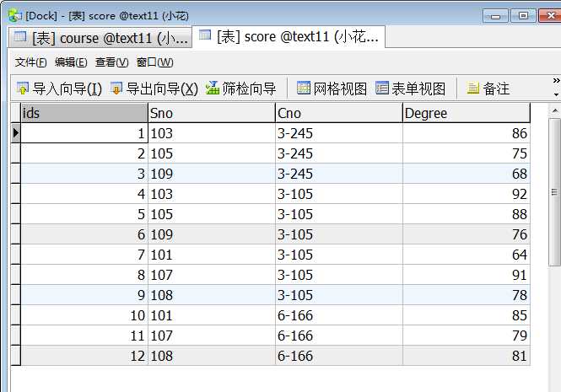Expand the toolbar overflow chevron
561x392 pixels.
click(x=556, y=81)
